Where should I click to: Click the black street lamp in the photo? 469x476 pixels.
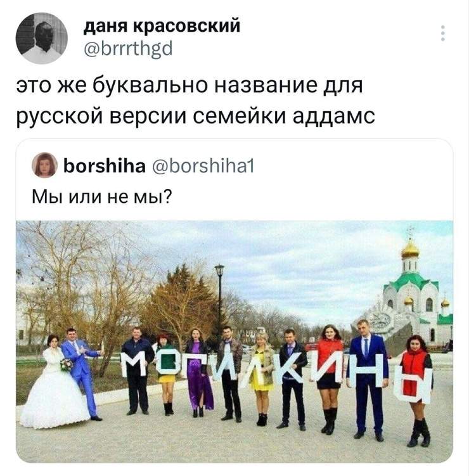pos(220,304)
